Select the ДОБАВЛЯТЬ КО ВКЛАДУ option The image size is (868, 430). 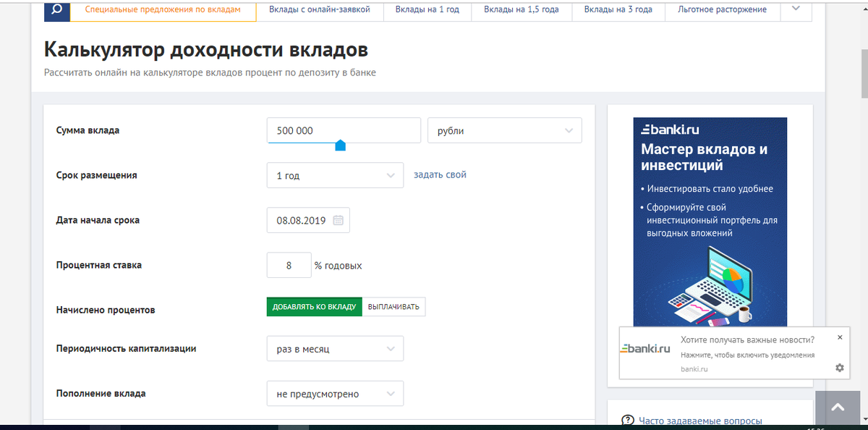(314, 306)
